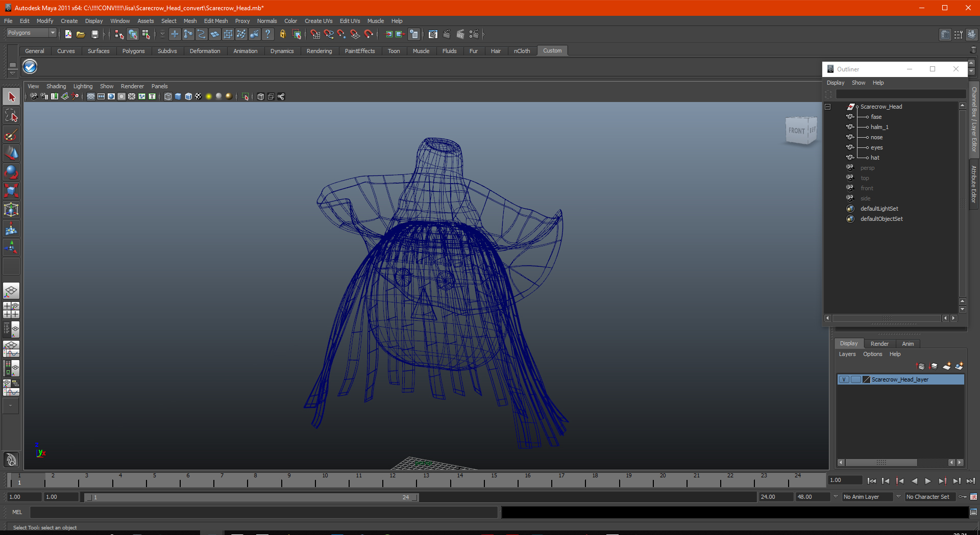Choose the Lasso select tool
The width and height of the screenshot is (980, 535).
click(11, 116)
